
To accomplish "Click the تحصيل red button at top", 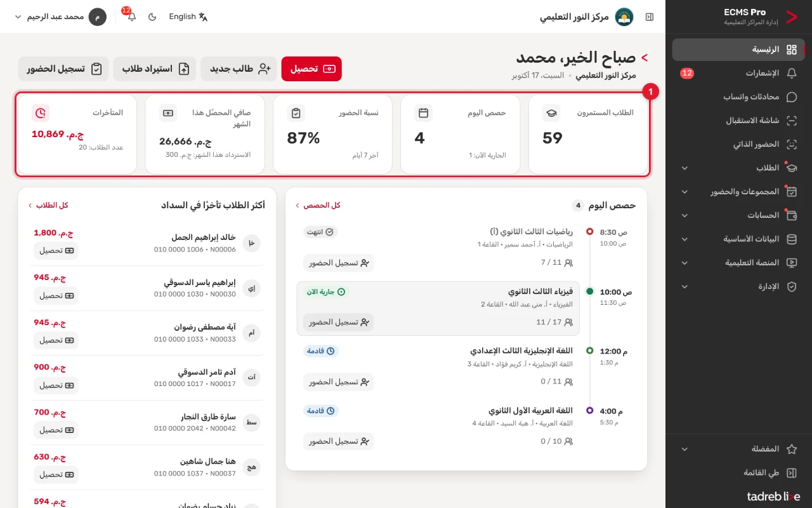I will tap(311, 69).
